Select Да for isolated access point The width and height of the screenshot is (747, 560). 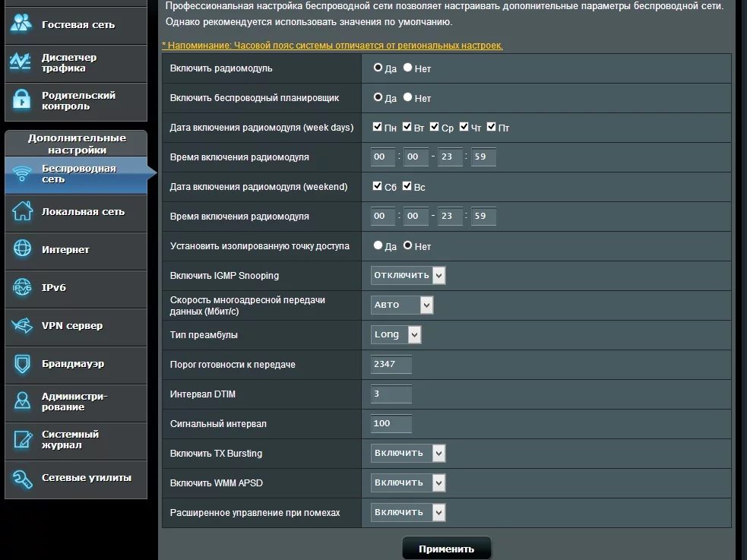(378, 245)
